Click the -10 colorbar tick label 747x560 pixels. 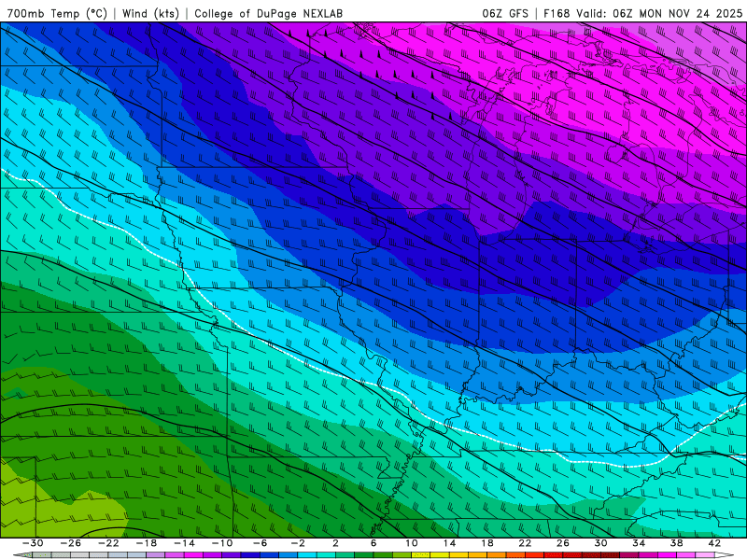(222, 543)
